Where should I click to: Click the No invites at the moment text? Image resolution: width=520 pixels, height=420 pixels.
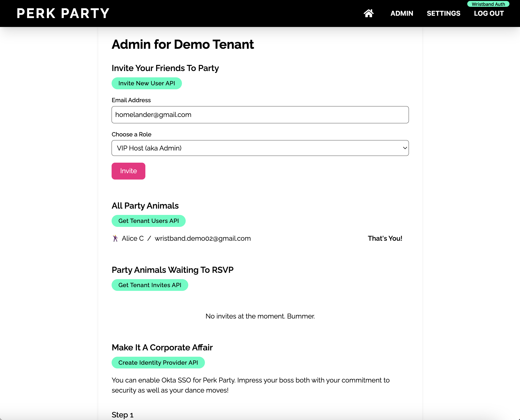[260, 316]
